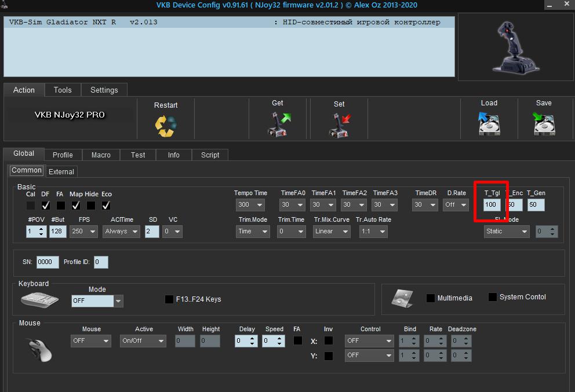Click the multimedia device icon

point(402,298)
